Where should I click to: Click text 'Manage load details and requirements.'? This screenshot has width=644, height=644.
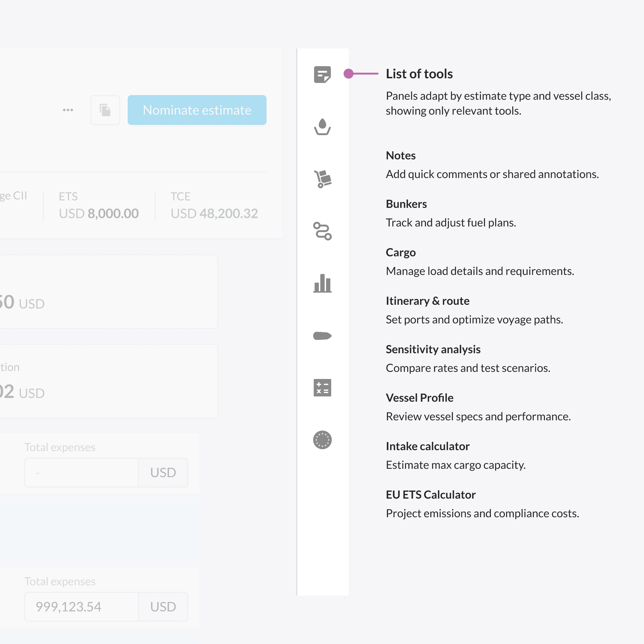(x=480, y=271)
